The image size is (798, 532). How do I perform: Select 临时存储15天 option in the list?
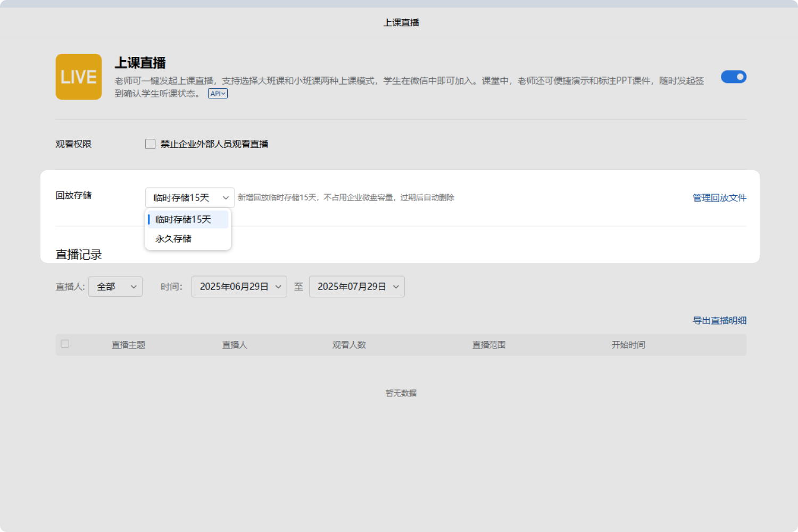(x=188, y=219)
